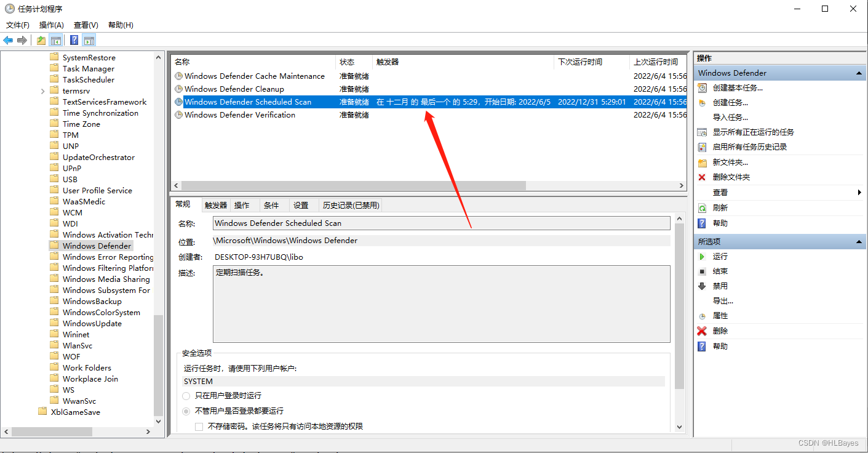The height and width of the screenshot is (453, 868).
Task: Toggle the show/hide action pane toolbar icon
Action: [x=89, y=41]
